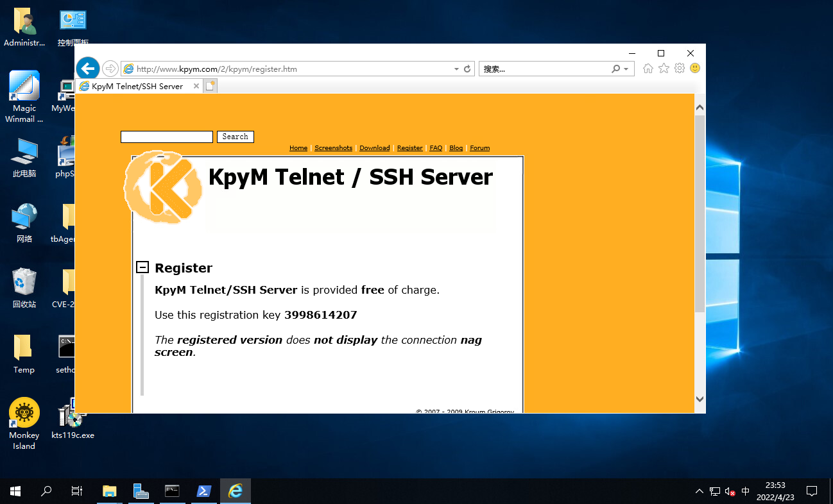Click the Search button on the page
Viewport: 833px width, 504px height.
(236, 137)
